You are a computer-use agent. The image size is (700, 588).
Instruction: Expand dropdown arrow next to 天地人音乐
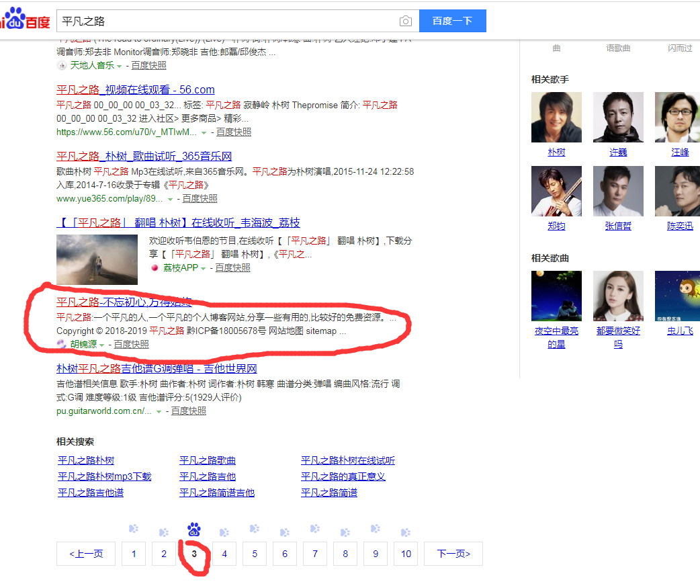[120, 66]
